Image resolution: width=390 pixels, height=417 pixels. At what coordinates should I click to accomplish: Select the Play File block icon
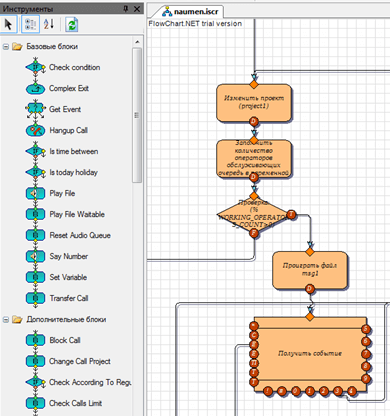click(35, 193)
